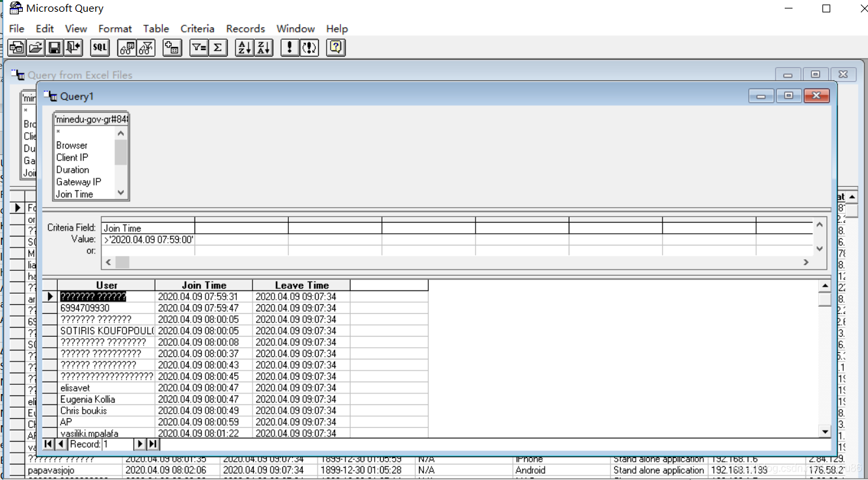The height and width of the screenshot is (480, 868).
Task: Click the Help question mark icon
Action: pos(336,48)
